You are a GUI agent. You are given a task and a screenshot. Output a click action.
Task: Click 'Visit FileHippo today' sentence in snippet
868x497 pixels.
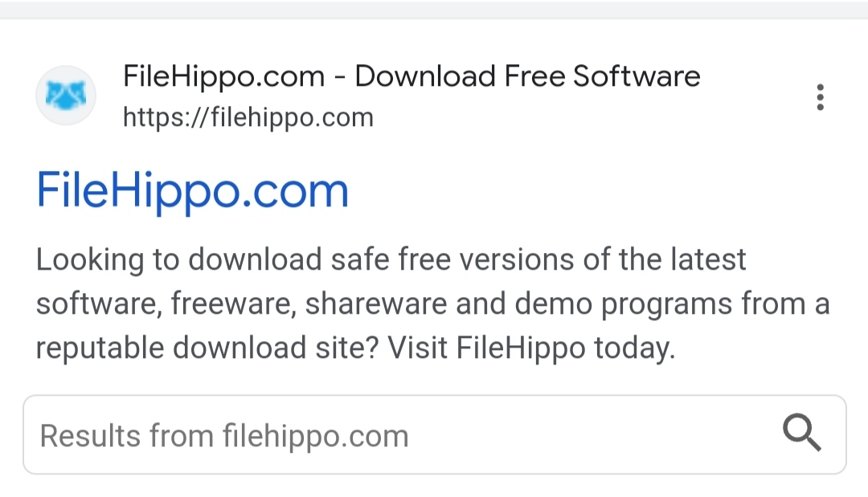531,348
